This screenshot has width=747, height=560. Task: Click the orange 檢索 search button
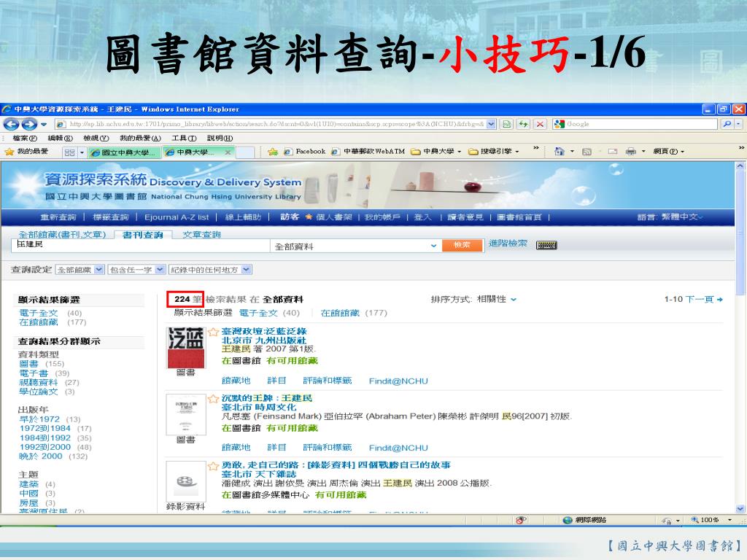point(462,245)
